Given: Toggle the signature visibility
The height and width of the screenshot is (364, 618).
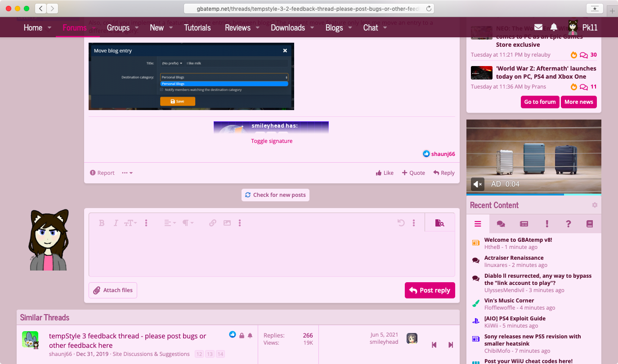Looking at the screenshot, I should 272,141.
